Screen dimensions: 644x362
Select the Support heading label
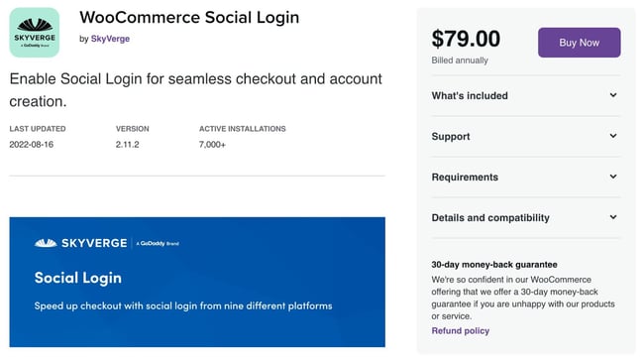point(451,137)
